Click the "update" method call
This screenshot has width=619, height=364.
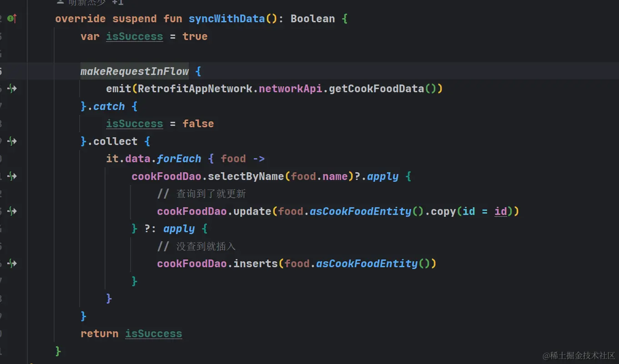[x=252, y=211]
